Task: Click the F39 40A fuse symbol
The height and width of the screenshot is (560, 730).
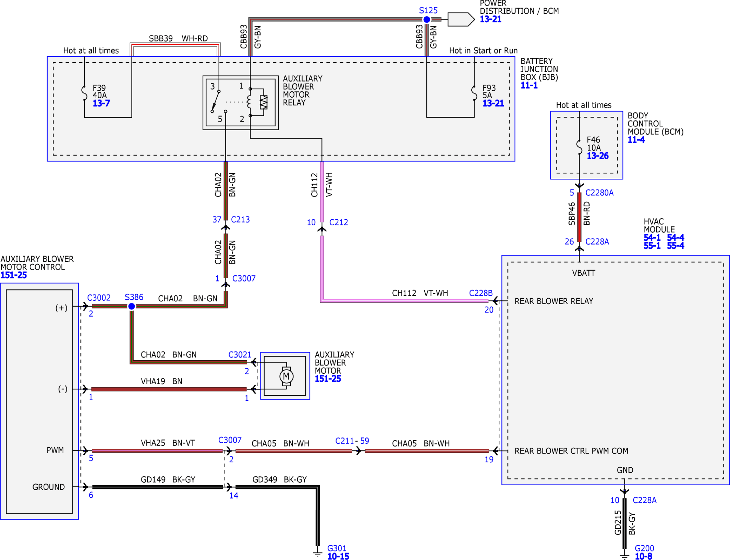Action: coord(84,93)
